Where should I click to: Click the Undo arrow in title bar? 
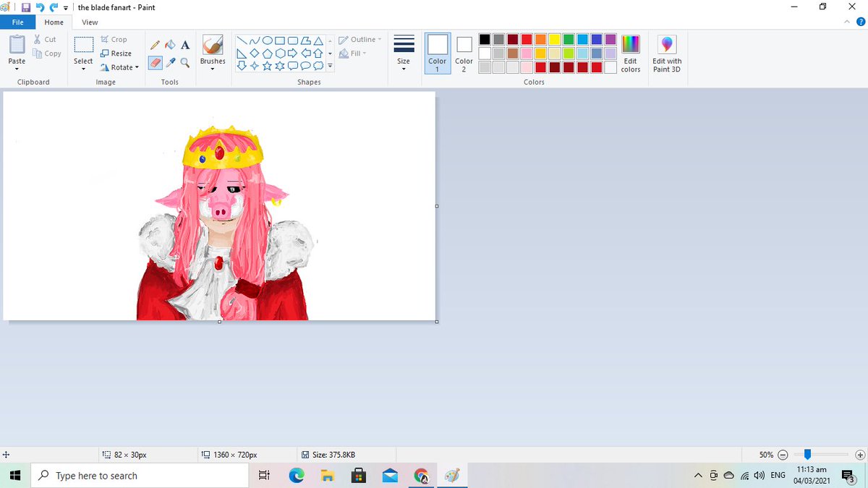point(41,7)
